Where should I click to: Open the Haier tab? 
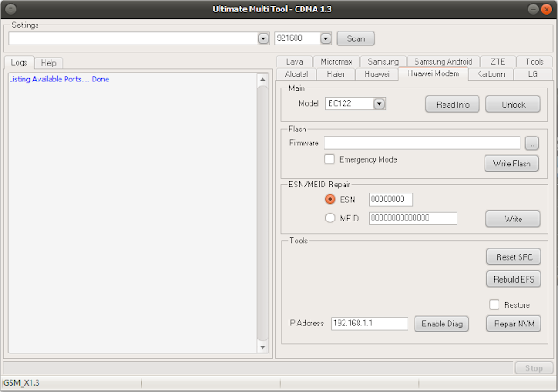[x=336, y=74]
